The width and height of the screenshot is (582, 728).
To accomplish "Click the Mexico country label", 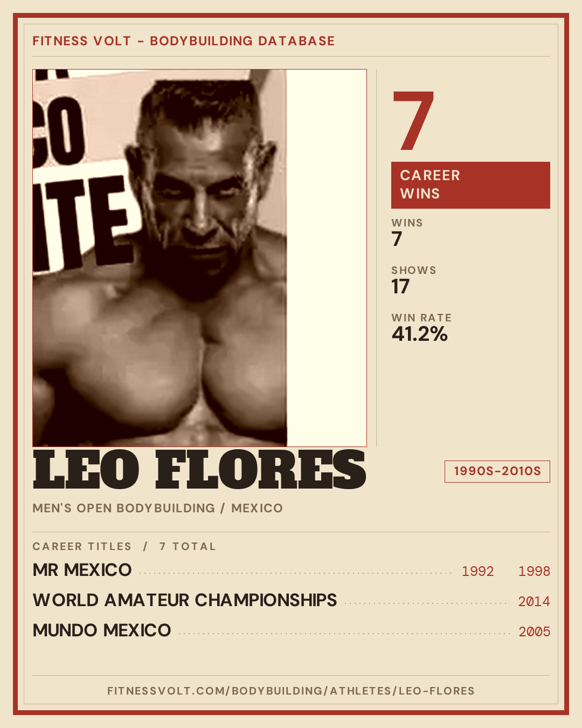I will [257, 508].
